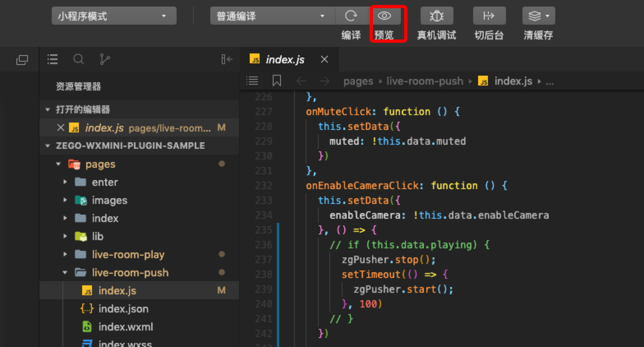The image size is (644, 347).
Task: Click the preview eye icon
Action: [384, 16]
